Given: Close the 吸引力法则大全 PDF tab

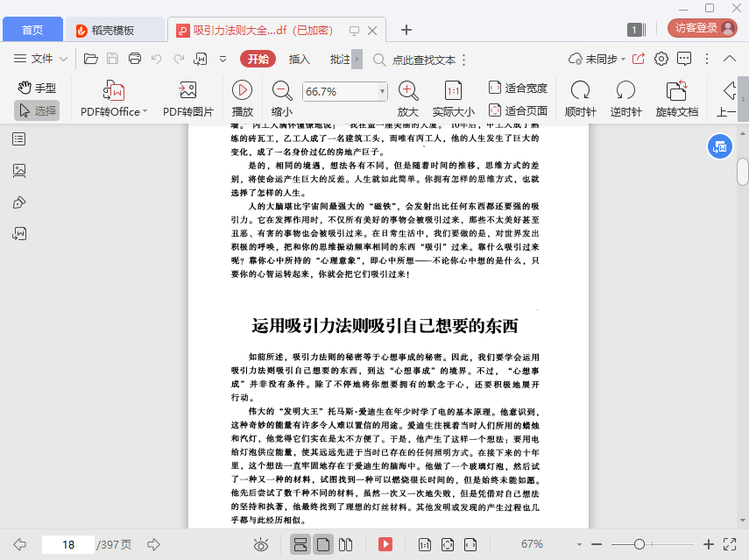Looking at the screenshot, I should 372,31.
